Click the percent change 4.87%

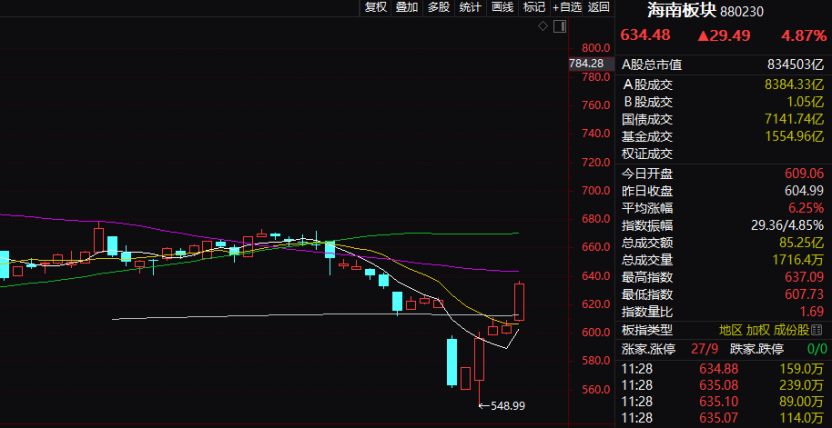tap(803, 36)
